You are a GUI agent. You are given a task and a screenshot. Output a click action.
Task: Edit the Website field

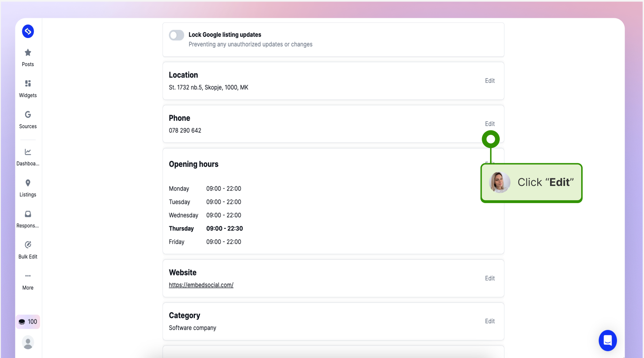(x=490, y=278)
